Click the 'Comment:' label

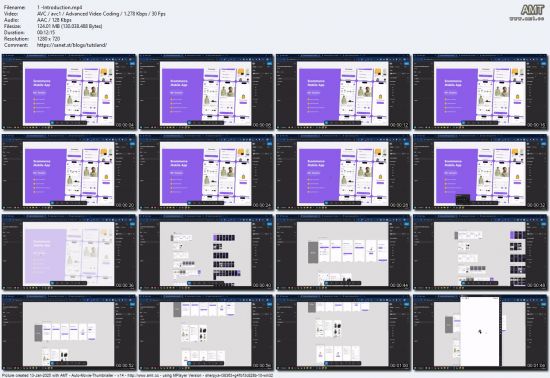pos(16,45)
